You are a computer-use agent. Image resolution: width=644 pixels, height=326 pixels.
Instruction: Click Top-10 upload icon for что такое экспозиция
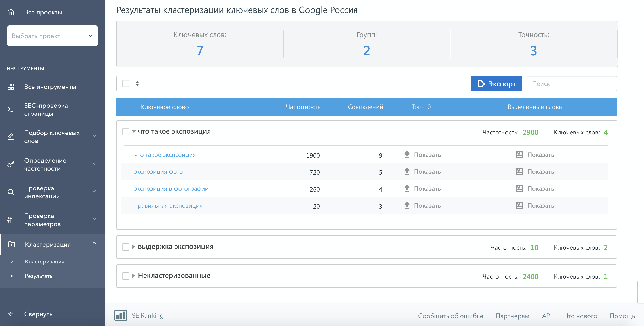coord(407,155)
